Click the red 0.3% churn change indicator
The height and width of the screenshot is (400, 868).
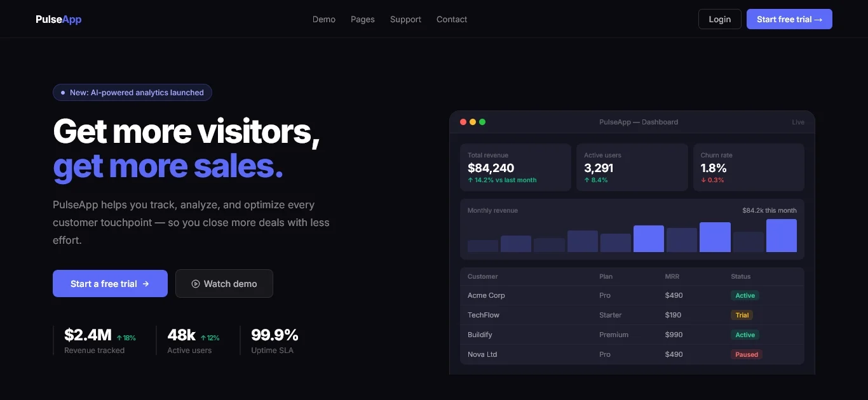(x=712, y=180)
